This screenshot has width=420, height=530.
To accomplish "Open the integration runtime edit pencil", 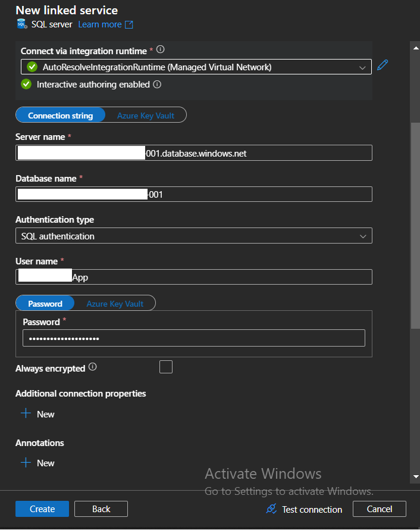I will click(382, 66).
